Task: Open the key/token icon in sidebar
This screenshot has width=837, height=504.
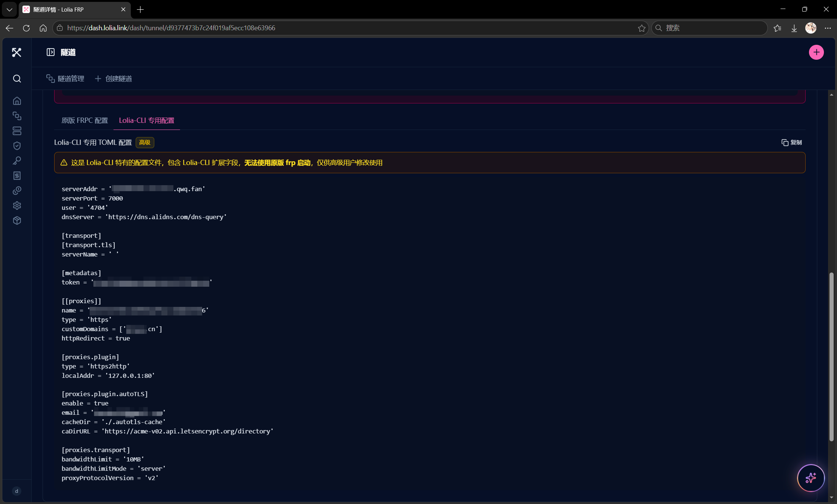Action: pyautogui.click(x=17, y=161)
